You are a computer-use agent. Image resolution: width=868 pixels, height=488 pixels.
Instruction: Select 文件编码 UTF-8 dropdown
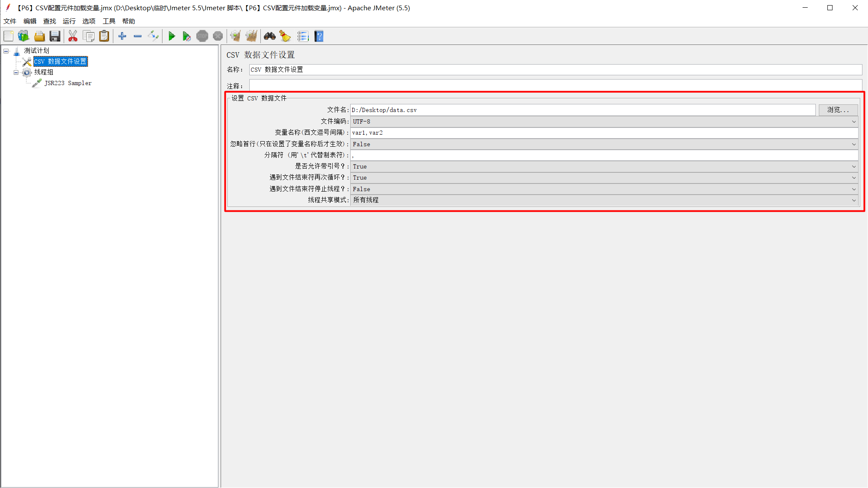pyautogui.click(x=605, y=121)
